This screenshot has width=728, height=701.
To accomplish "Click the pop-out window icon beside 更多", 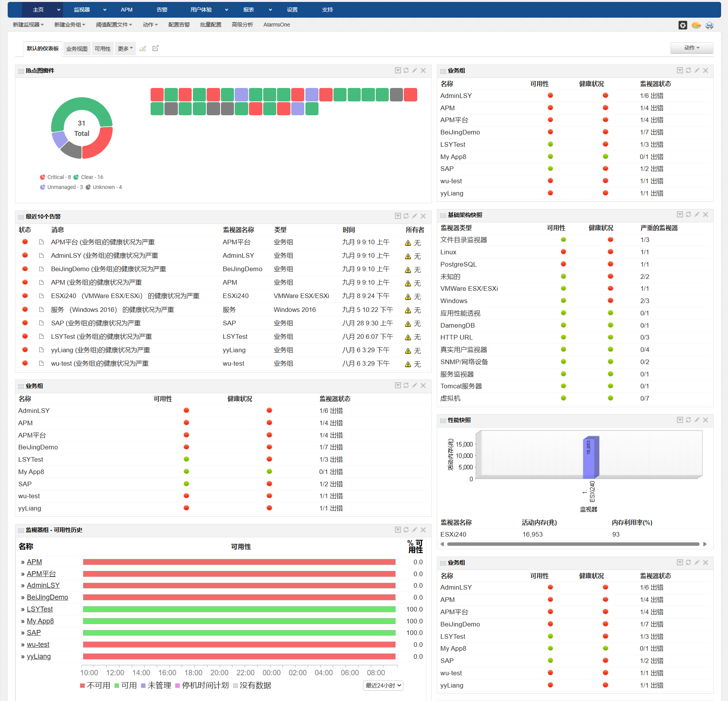I will [156, 48].
